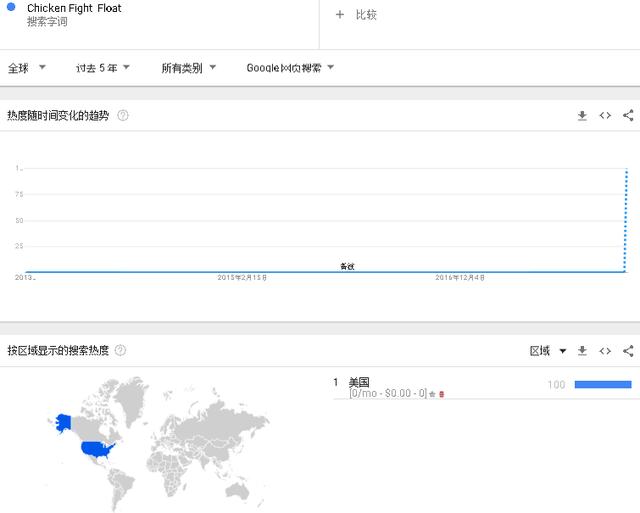Click the 搜索字词 label under the search term
Image resolution: width=640 pixels, height=513 pixels.
pyautogui.click(x=47, y=22)
